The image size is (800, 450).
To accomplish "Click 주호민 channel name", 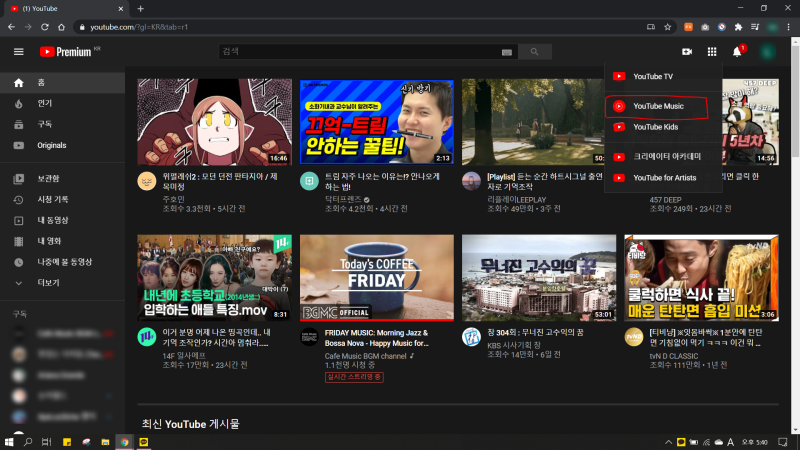I will [173, 199].
